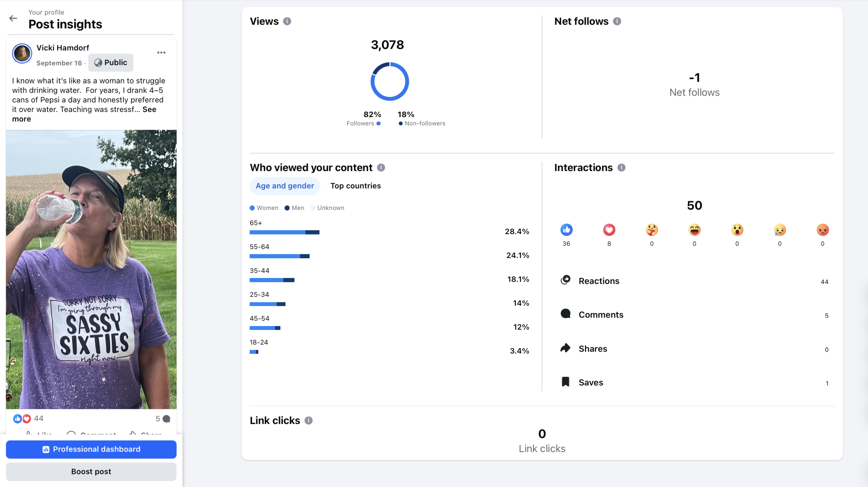The image size is (868, 487).
Task: Expand post text with See more
Action: 149,110
